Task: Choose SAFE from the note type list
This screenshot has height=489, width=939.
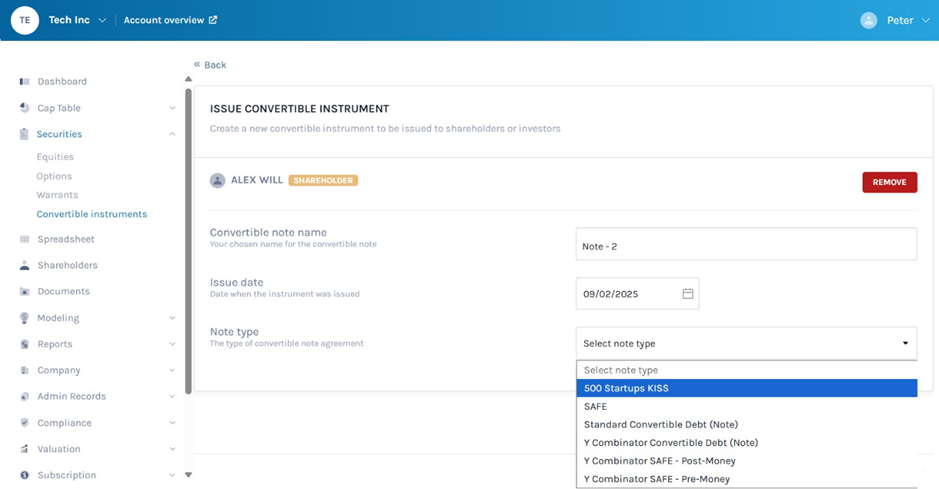Action: click(596, 407)
